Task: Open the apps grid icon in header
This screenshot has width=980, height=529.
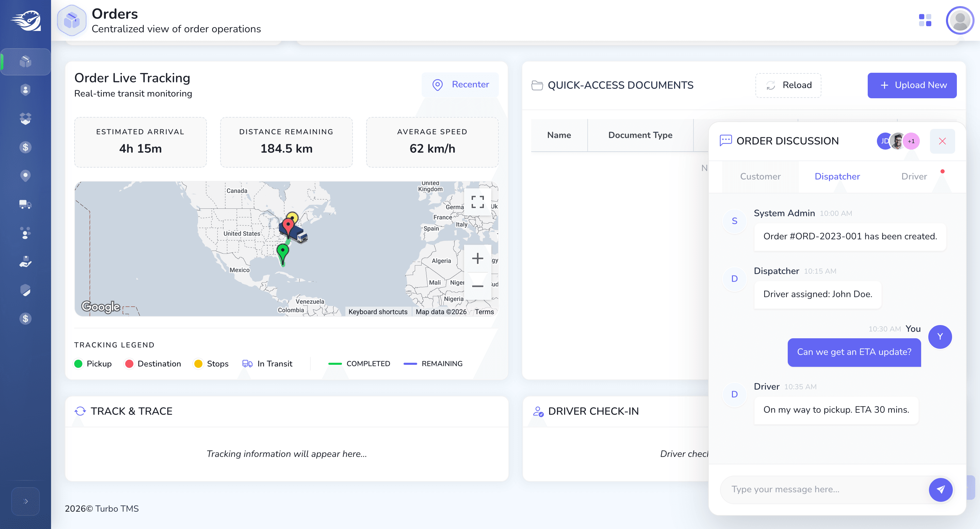Action: pyautogui.click(x=925, y=20)
